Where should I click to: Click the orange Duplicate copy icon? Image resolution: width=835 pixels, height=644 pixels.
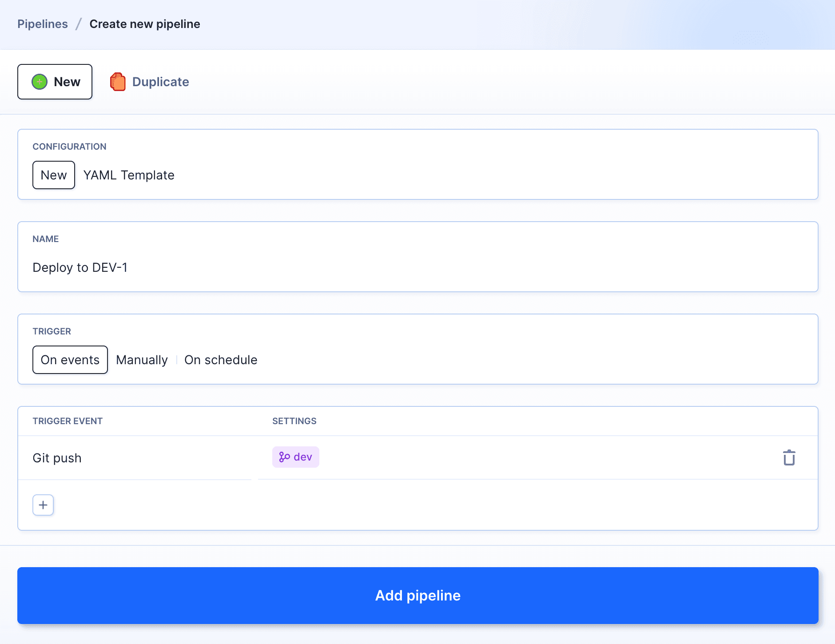(118, 82)
